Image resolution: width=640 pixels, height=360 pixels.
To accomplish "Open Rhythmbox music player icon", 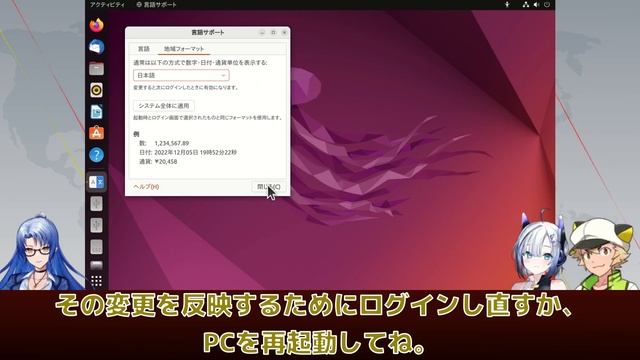I will tap(96, 90).
